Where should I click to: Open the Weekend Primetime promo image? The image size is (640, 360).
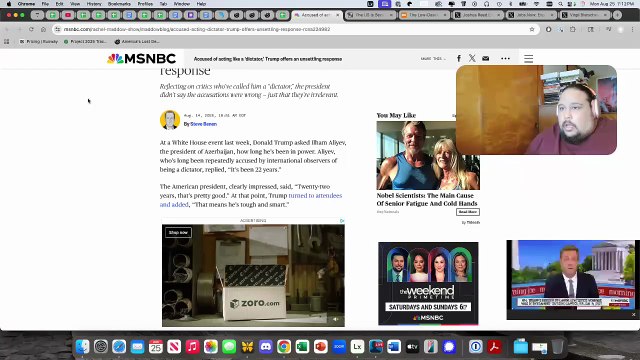point(428,284)
